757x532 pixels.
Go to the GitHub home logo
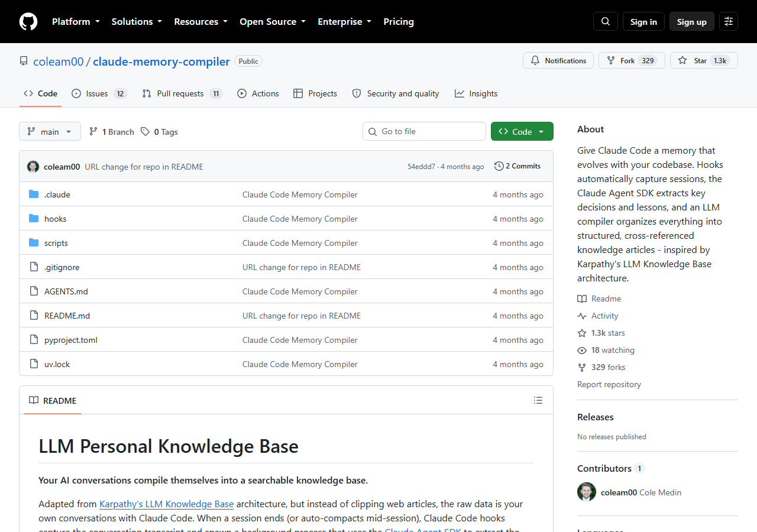[28, 21]
